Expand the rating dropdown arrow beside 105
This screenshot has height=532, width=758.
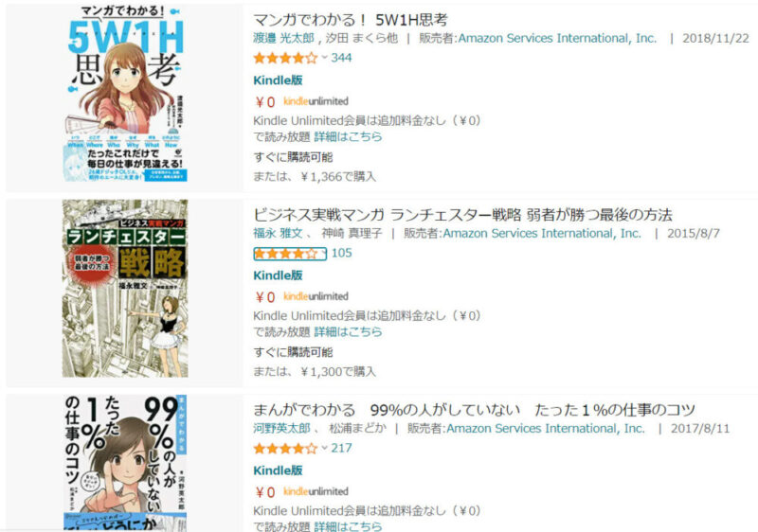tap(324, 254)
